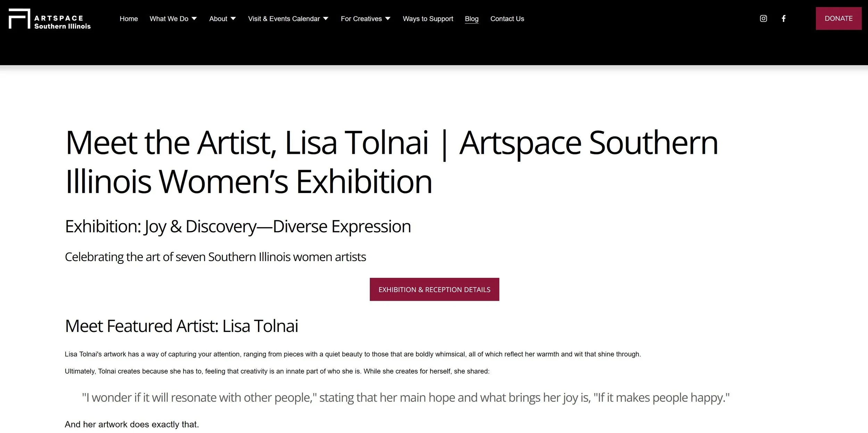Screen dimensions: 868x433
Task: Select the For Creatives menu label
Action: tap(361, 19)
